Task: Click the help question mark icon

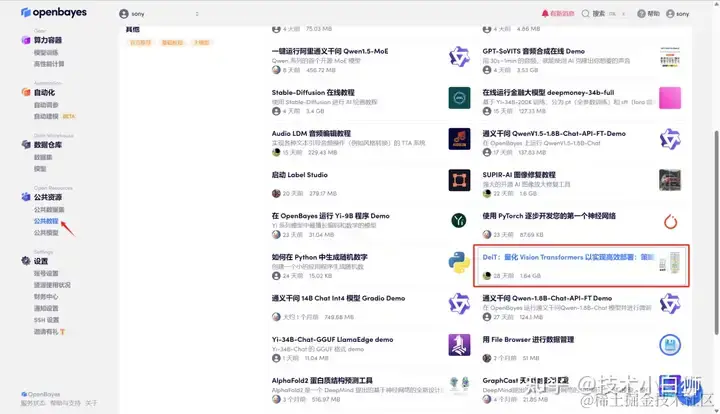Action: [x=641, y=14]
